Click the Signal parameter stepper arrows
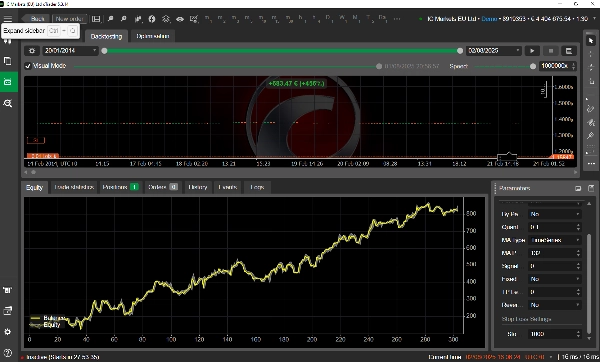 (578, 266)
